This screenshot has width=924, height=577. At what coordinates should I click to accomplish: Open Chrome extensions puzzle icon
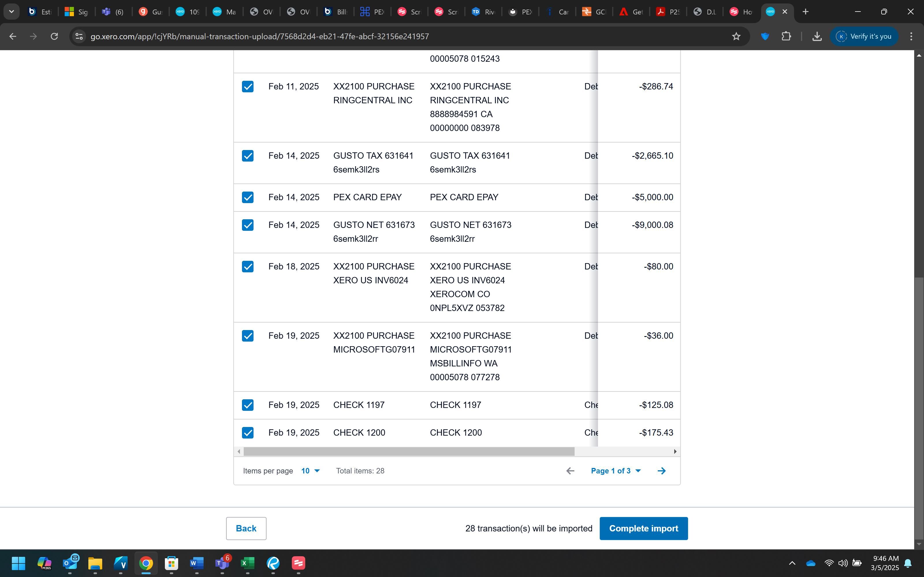[786, 36]
